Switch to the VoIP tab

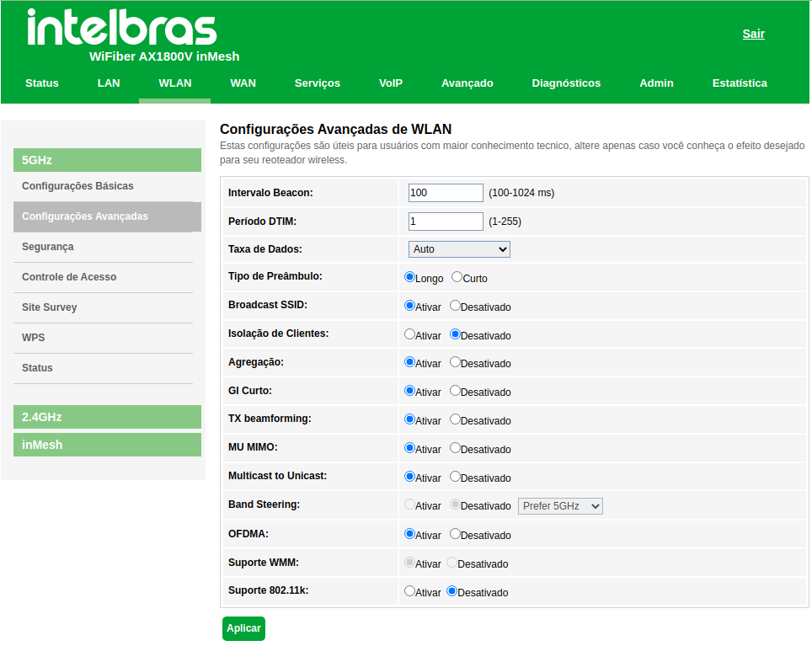391,83
